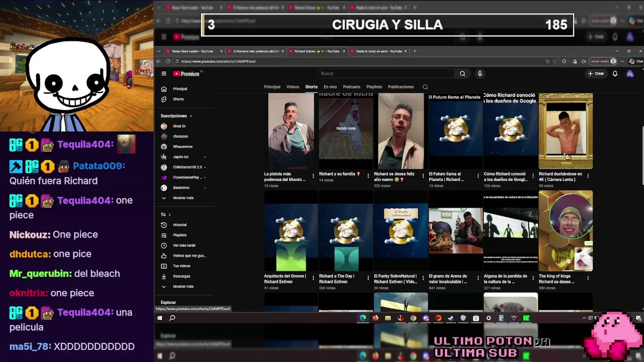Open Settings gear on the taskbar
644x362 pixels.
coord(489,318)
